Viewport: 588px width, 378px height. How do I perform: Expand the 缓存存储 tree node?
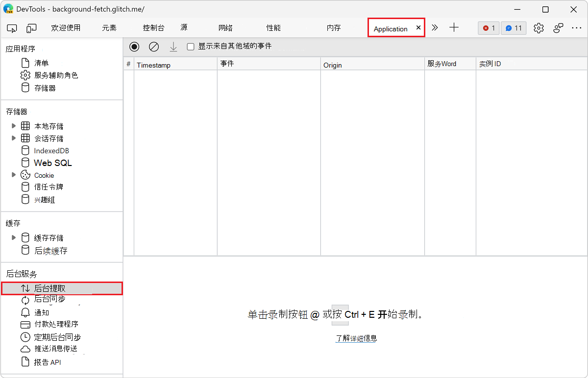14,237
